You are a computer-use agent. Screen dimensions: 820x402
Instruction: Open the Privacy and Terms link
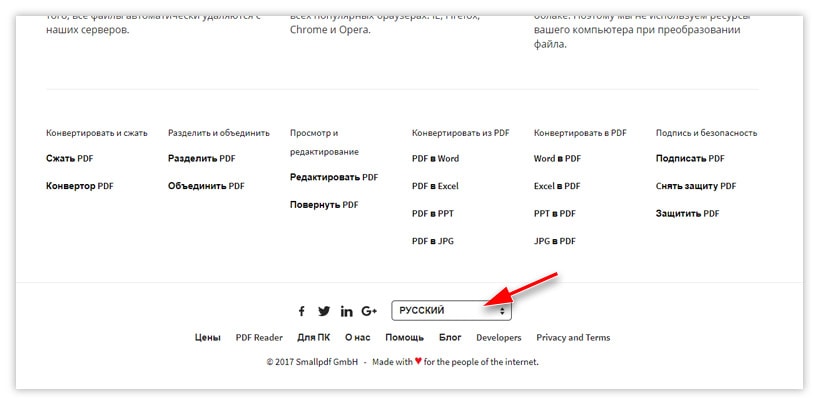pyautogui.click(x=573, y=338)
